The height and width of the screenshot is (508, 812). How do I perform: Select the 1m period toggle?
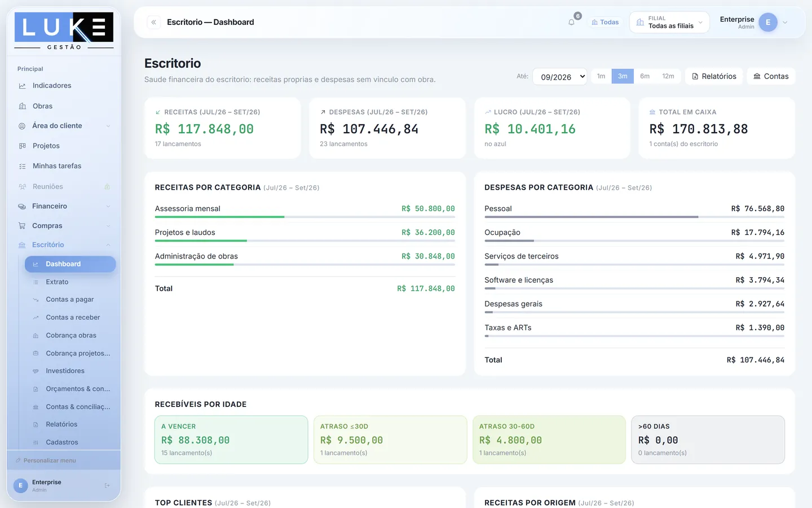[x=601, y=76]
